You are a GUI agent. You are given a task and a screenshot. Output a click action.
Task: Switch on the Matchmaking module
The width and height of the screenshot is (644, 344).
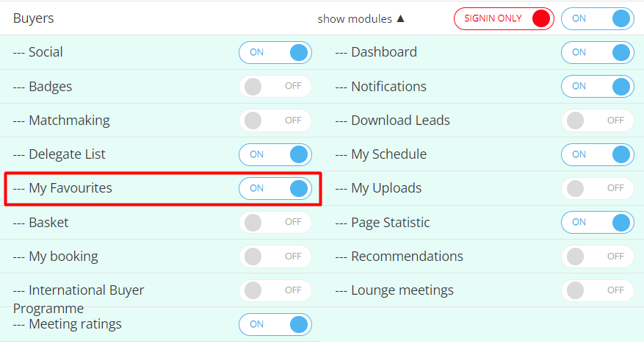(x=275, y=120)
